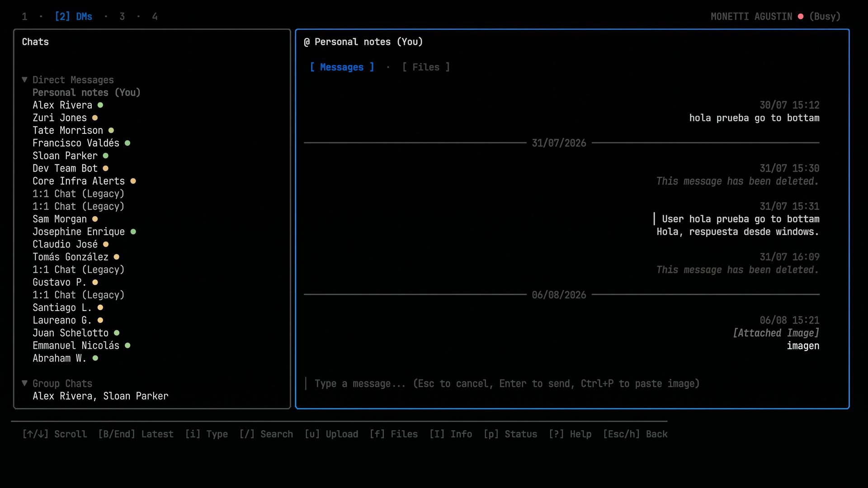The height and width of the screenshot is (488, 868).
Task: Collapse the Group Chats section
Action: [24, 383]
